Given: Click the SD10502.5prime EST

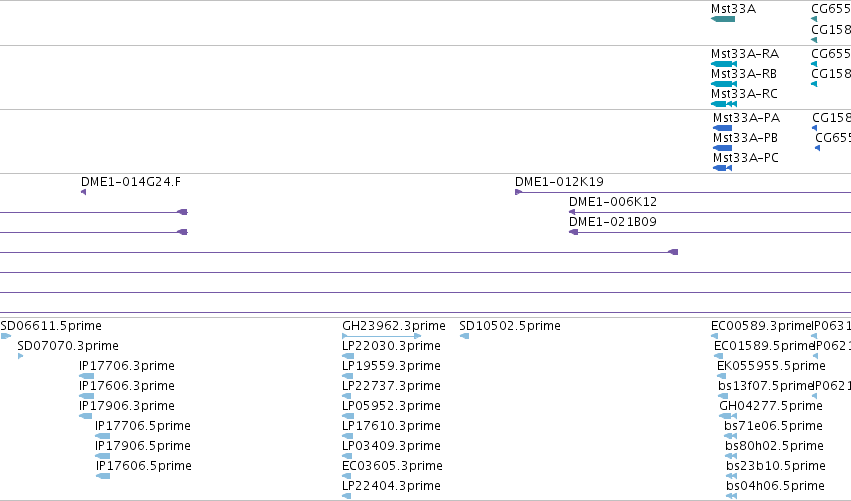Looking at the screenshot, I should [464, 336].
